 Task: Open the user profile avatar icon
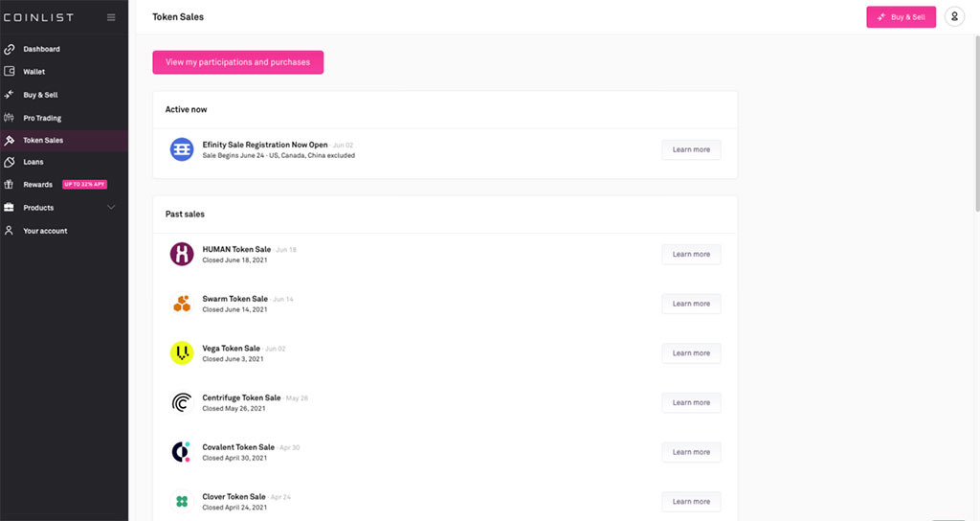pos(954,17)
